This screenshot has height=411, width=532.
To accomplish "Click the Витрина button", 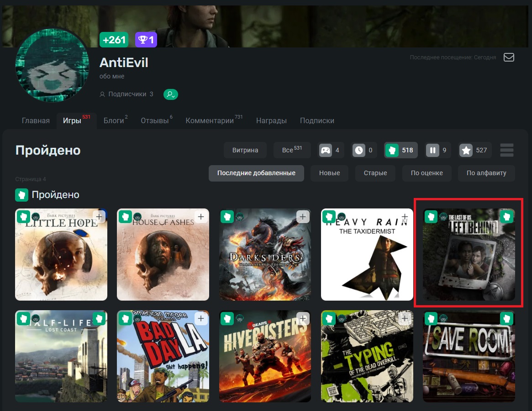I will coord(245,150).
